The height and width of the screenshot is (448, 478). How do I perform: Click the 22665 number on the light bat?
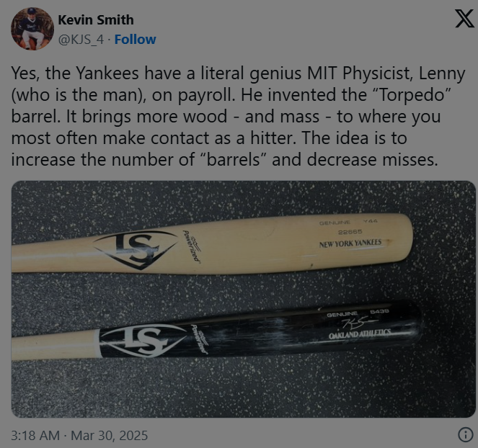(x=350, y=232)
